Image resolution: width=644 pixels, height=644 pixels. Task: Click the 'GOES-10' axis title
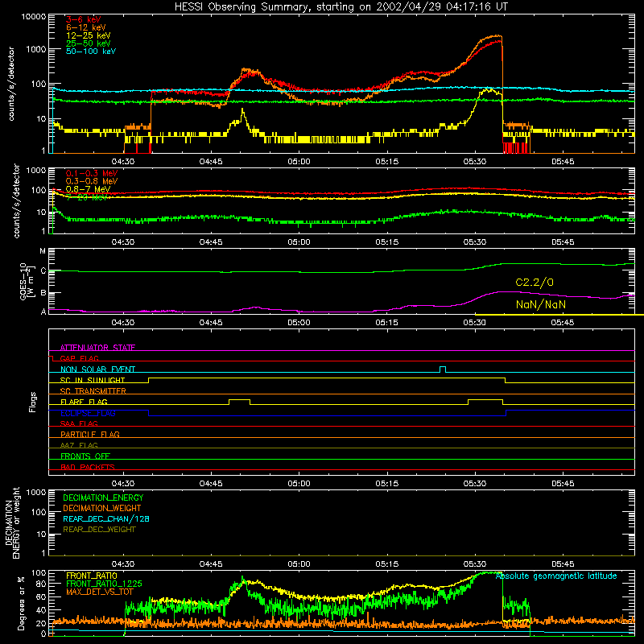click(x=23, y=281)
